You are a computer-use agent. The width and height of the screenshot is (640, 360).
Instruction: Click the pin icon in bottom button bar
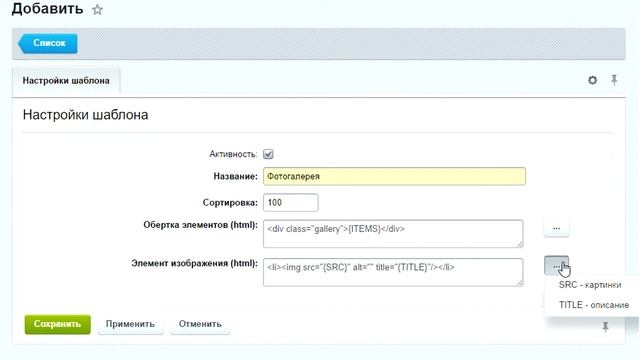(605, 327)
